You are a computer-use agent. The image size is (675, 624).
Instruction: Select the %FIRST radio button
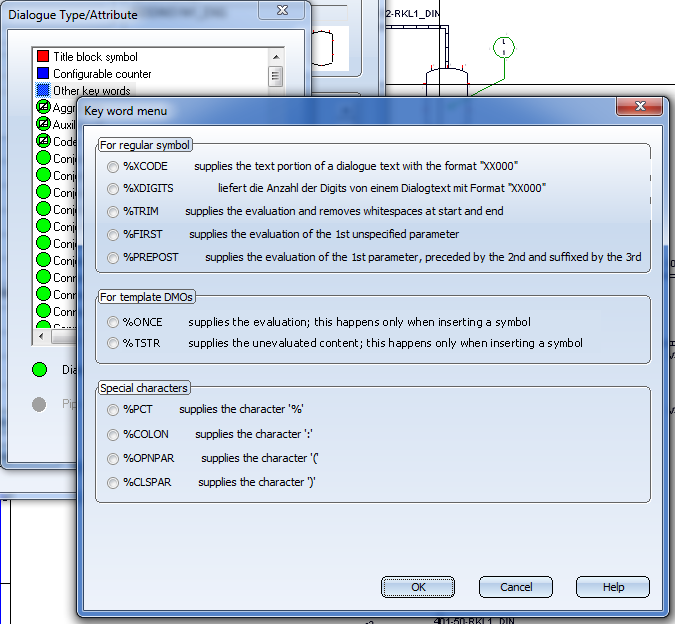tap(113, 235)
